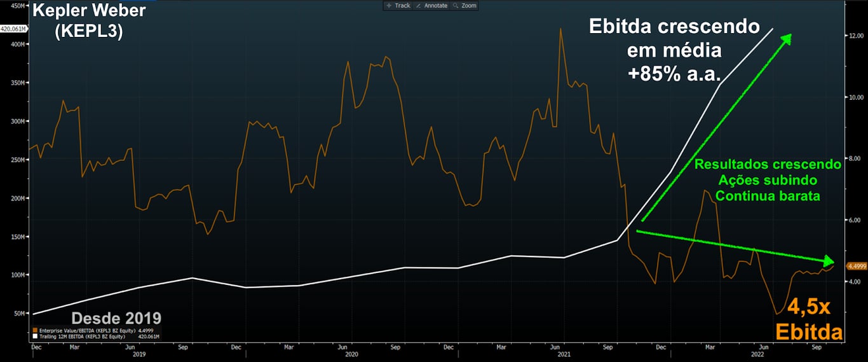Click the Track crosshair icon

(x=389, y=5)
